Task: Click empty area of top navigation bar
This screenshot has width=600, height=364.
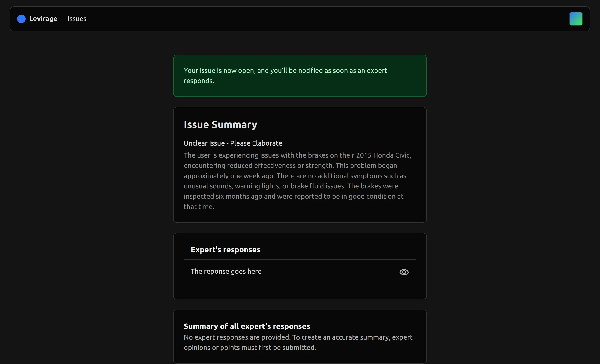Action: coord(316,19)
